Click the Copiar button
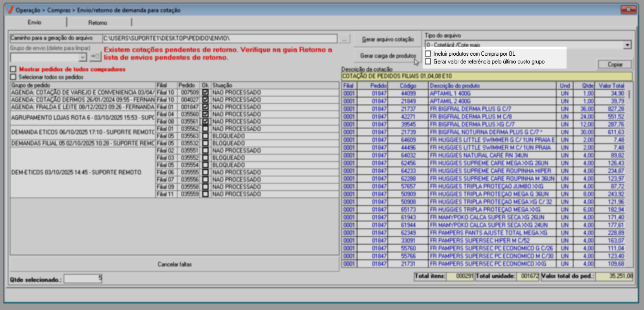This screenshot has width=644, height=310. point(615,64)
